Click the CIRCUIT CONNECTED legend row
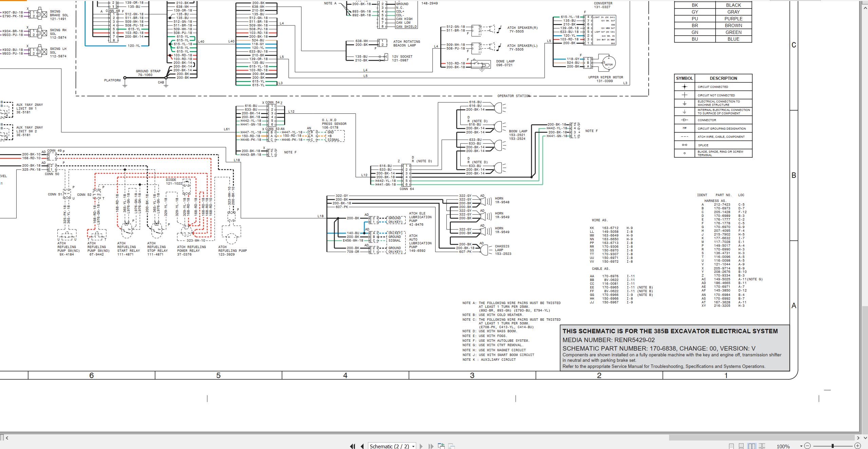868x449 pixels. click(713, 87)
